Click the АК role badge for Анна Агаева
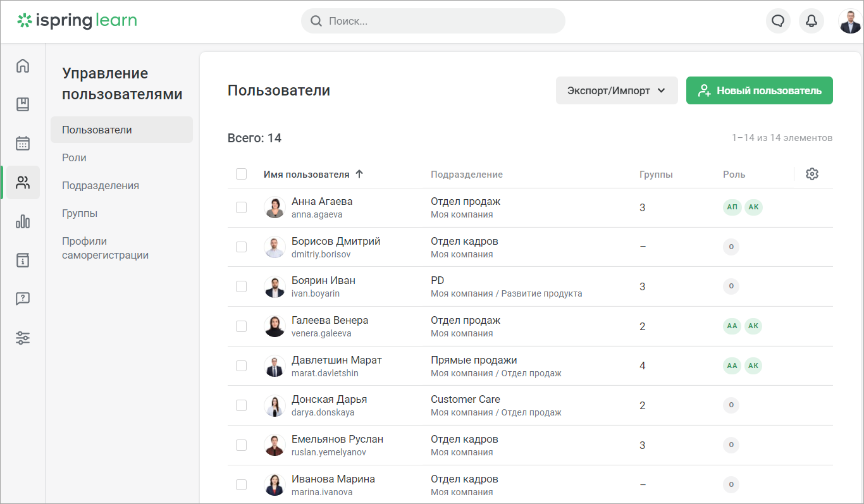864x504 pixels. pyautogui.click(x=753, y=207)
